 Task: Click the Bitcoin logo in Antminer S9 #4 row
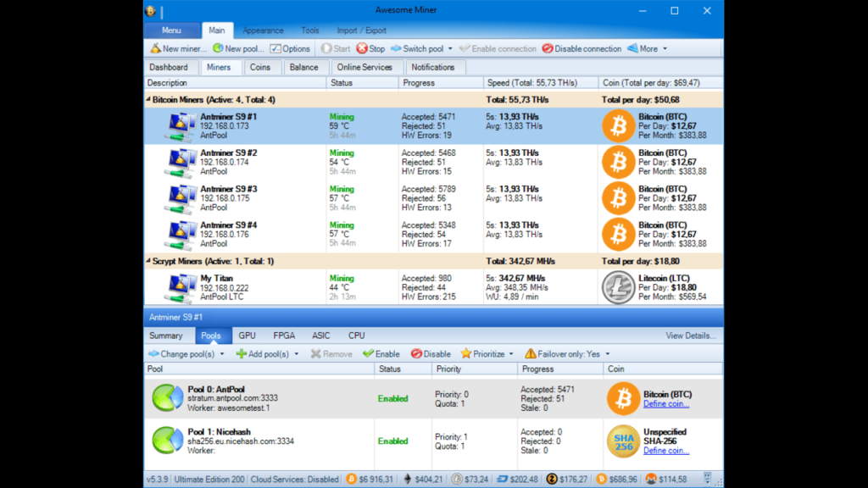[618, 234]
